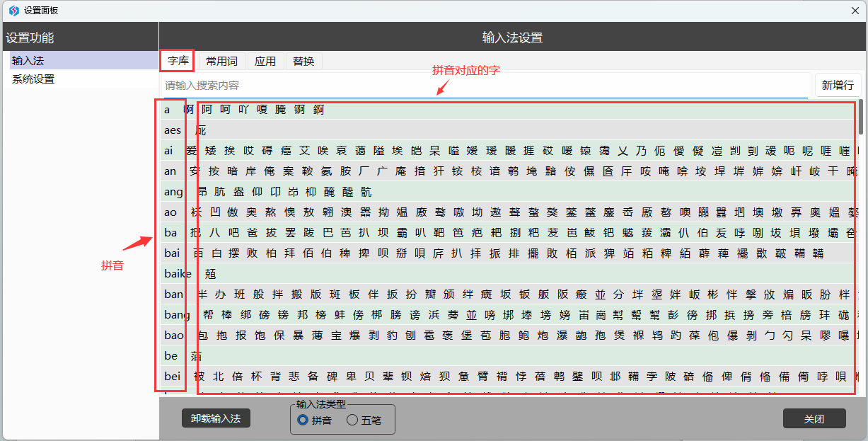Close the 设置面板 window with X
Viewport: 868px width, 441px height.
853,11
